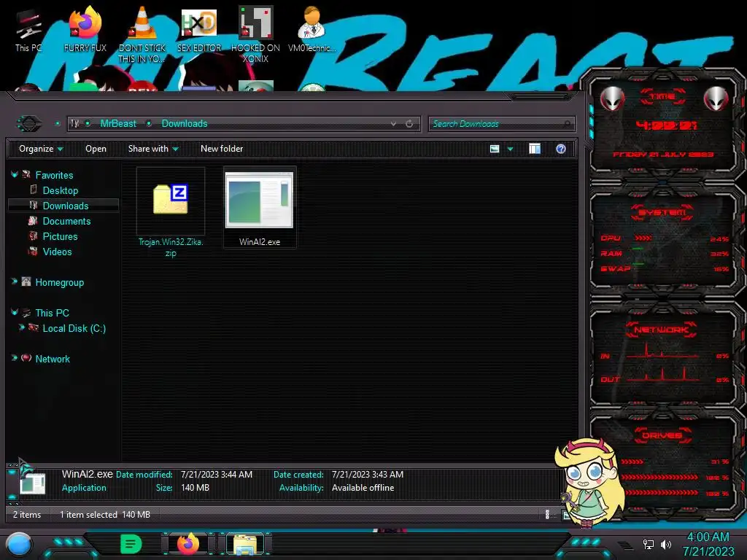Screen dimensions: 747x560
Task: Open the Organize menu
Action: 41,149
